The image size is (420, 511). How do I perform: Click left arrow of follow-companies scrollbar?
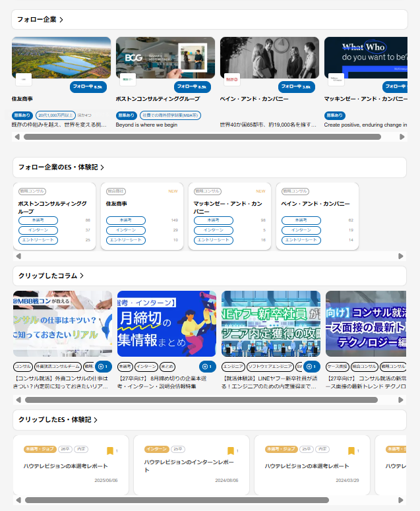coord(17,137)
